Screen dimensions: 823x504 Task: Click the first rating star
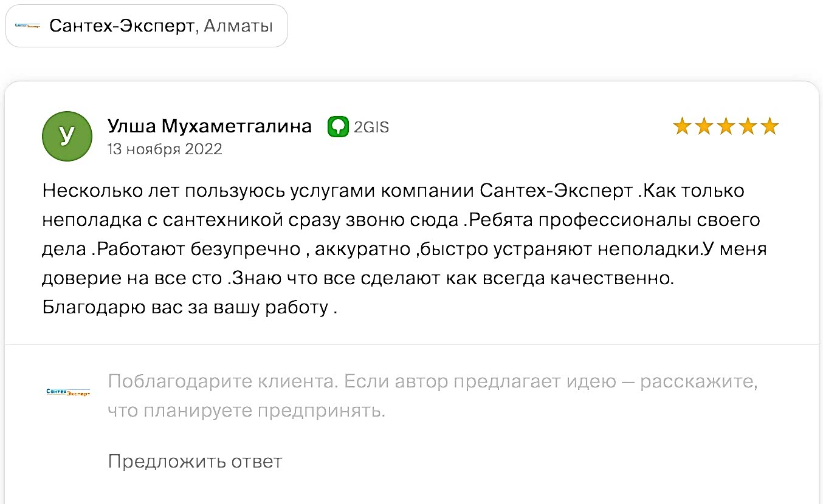682,126
